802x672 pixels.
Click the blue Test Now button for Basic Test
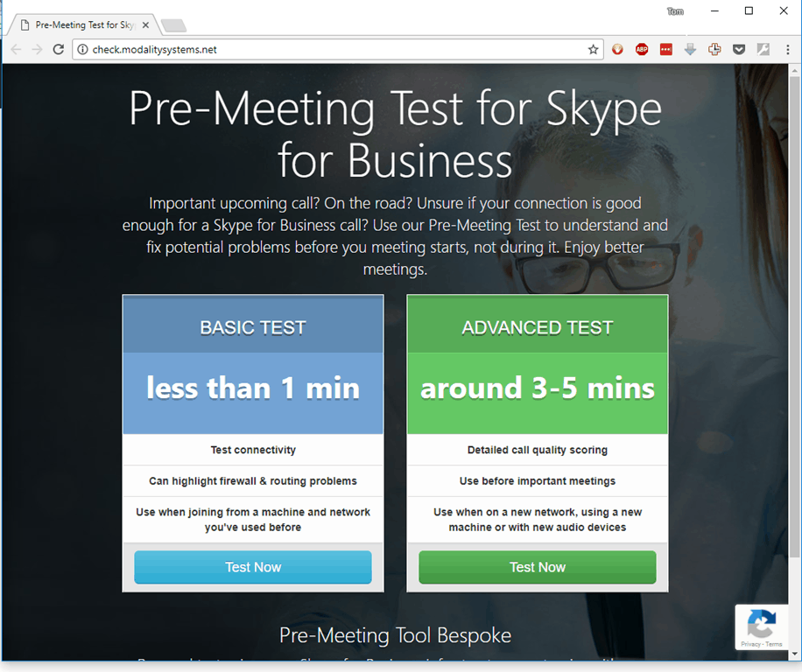[x=253, y=567]
